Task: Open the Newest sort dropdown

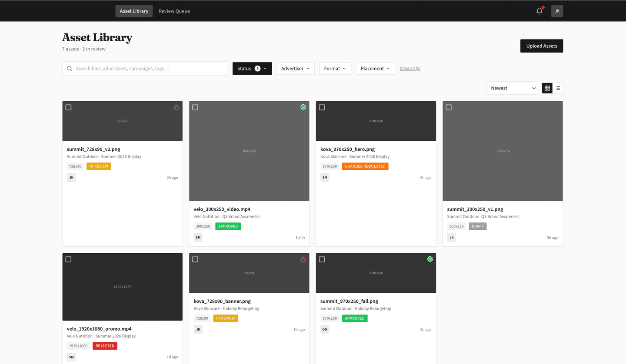Action: point(512,88)
